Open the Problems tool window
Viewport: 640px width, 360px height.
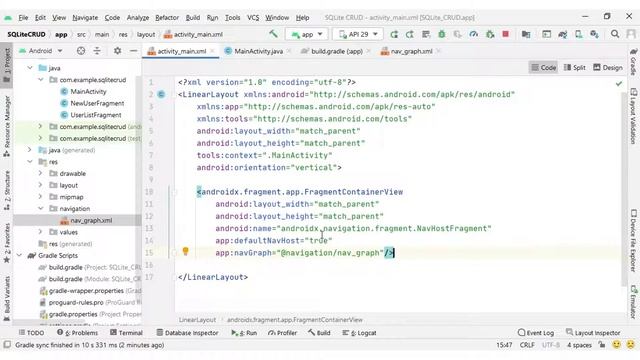[78, 333]
